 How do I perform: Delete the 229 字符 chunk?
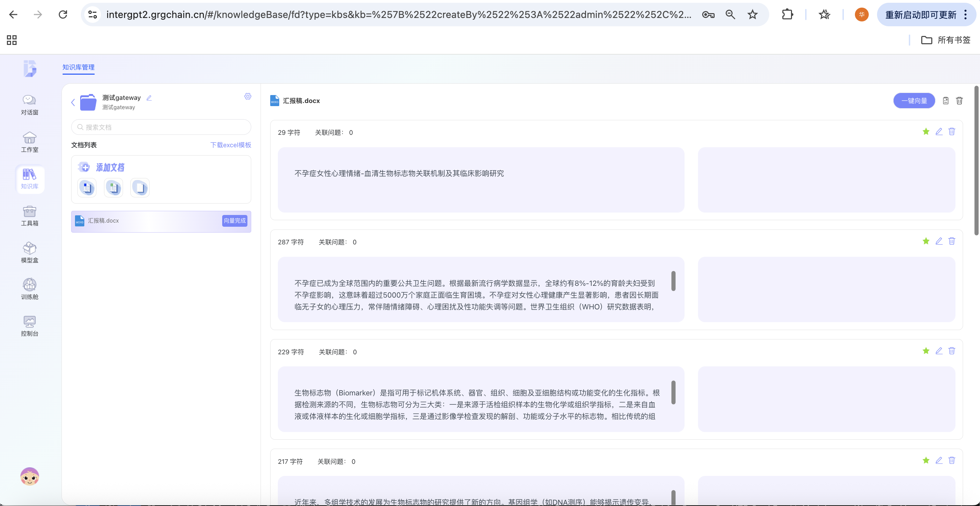click(x=951, y=351)
